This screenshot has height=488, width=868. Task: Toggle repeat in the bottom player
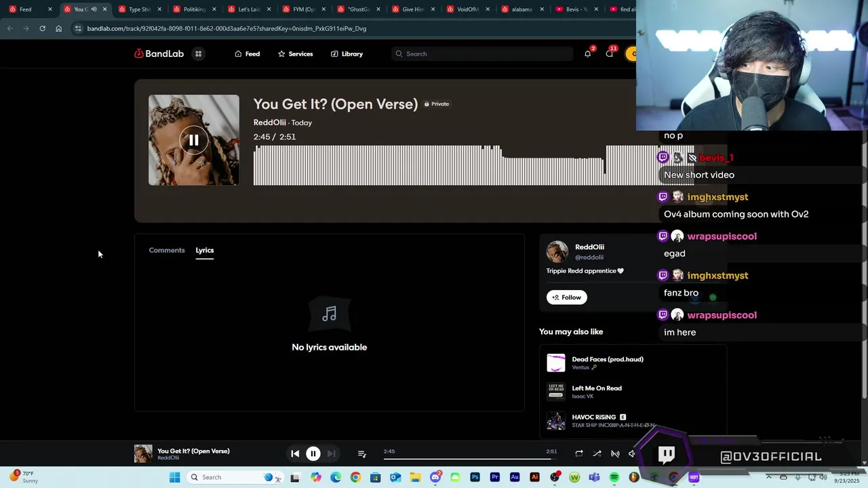pyautogui.click(x=579, y=453)
